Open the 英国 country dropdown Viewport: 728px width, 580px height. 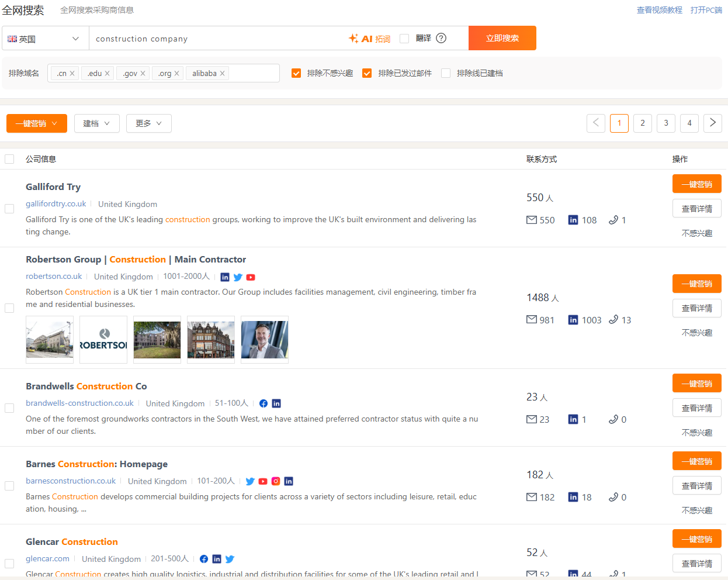point(45,39)
